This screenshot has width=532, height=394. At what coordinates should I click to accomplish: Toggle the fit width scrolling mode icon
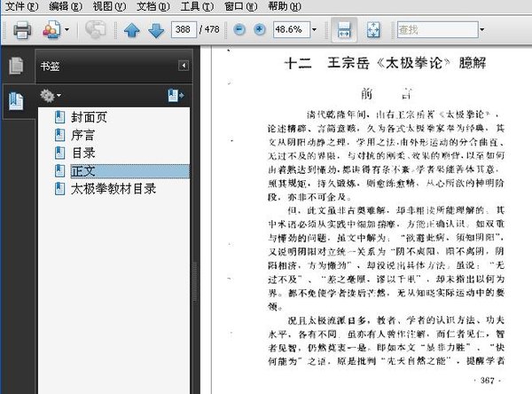tap(344, 30)
